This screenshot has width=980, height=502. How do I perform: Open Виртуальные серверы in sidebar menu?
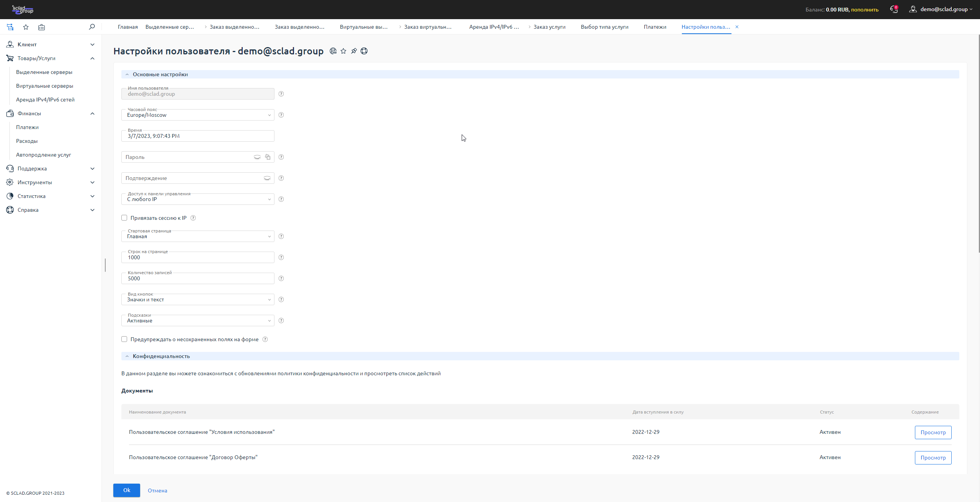44,86
